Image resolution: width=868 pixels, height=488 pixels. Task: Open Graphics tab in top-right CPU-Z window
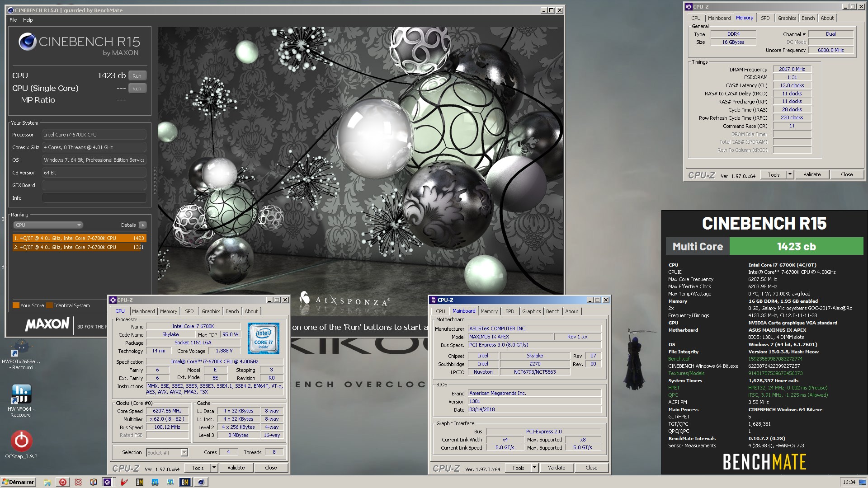[x=787, y=18]
